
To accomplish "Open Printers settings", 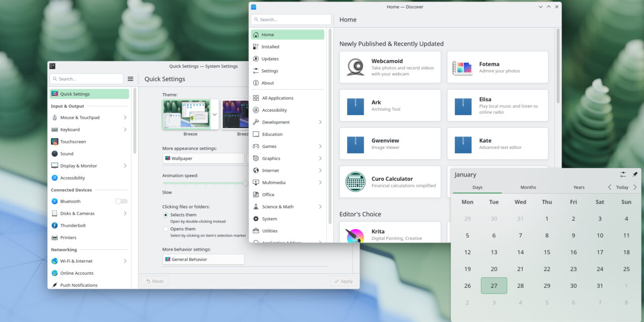I will 89,237.
